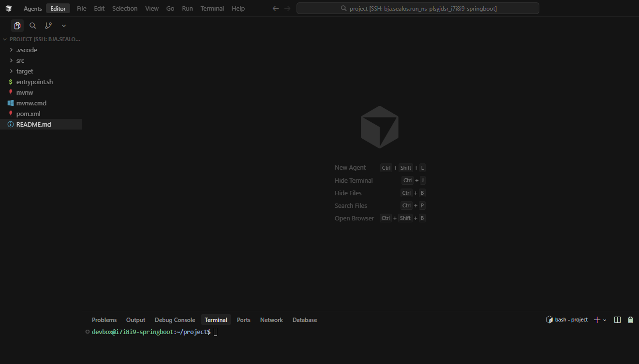Go forward with the right arrow

coord(288,8)
